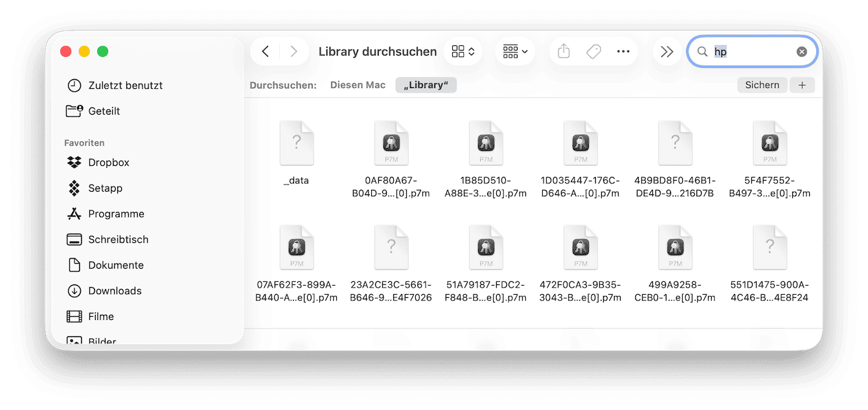Screen dimensions: 868x410
Task: Open the view options dropdown
Action: (463, 51)
